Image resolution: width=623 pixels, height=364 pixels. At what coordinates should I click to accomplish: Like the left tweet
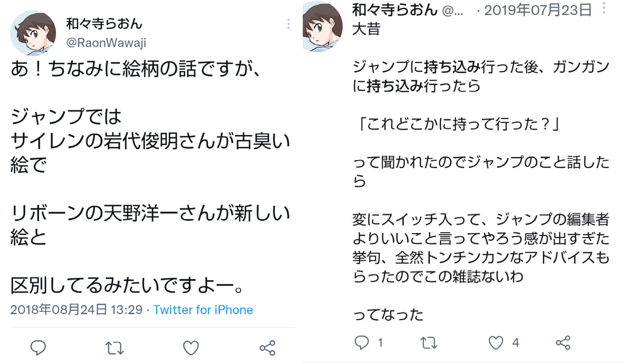pyautogui.click(x=191, y=348)
